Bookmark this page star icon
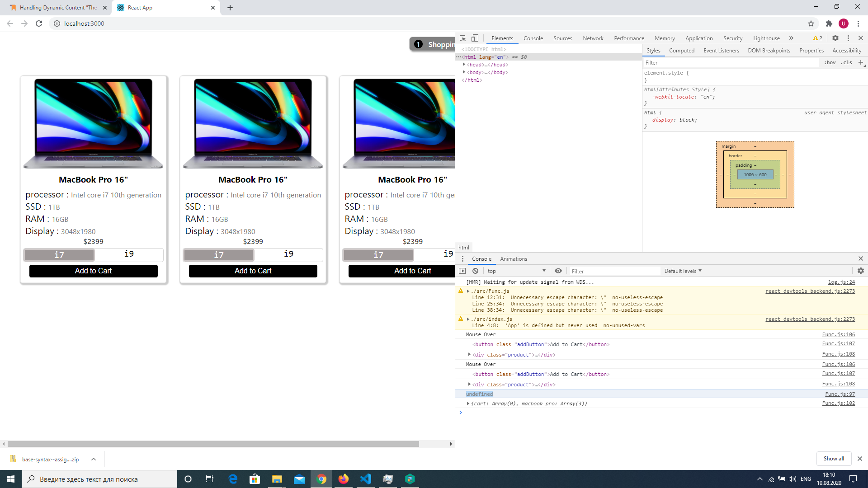 coord(811,23)
